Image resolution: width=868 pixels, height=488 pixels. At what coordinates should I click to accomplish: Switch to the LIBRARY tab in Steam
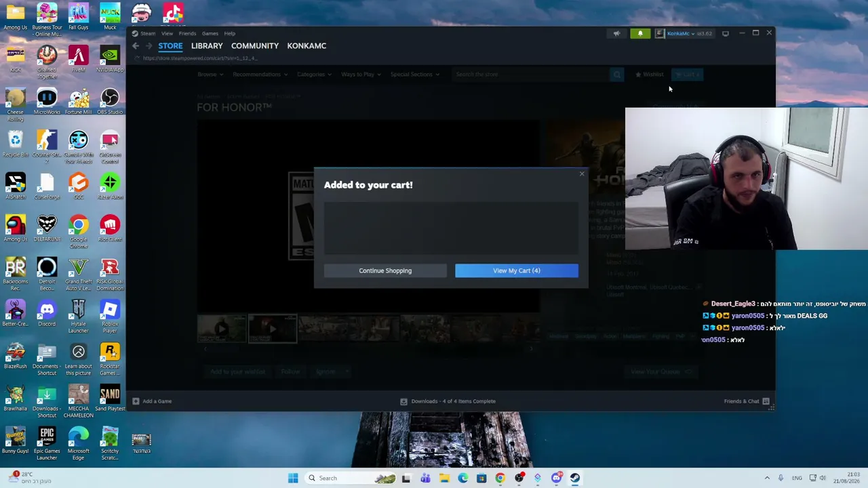pos(207,45)
